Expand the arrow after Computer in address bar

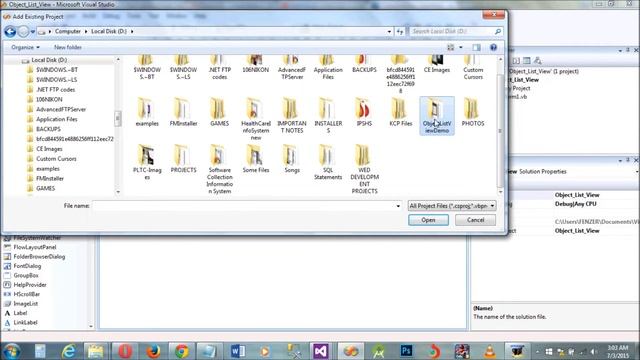[86, 31]
